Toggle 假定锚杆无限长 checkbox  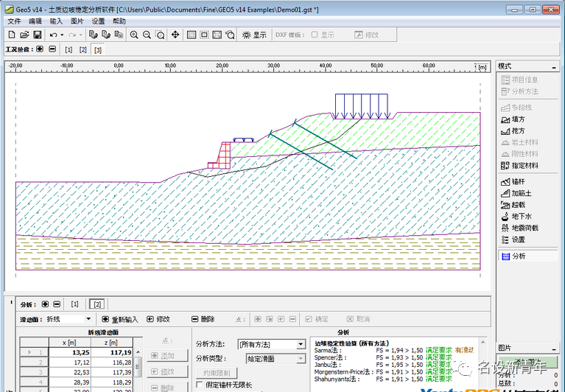pos(200,385)
